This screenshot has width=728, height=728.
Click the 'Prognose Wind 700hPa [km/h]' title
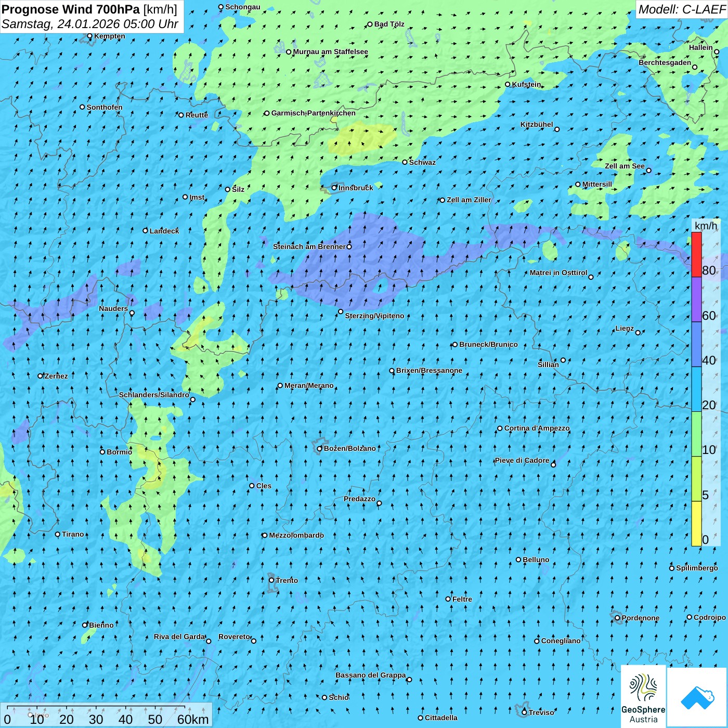(x=89, y=9)
